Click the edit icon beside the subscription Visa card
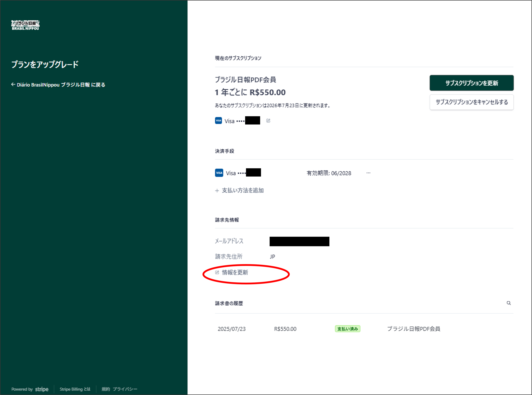This screenshot has height=395, width=532. tap(268, 121)
